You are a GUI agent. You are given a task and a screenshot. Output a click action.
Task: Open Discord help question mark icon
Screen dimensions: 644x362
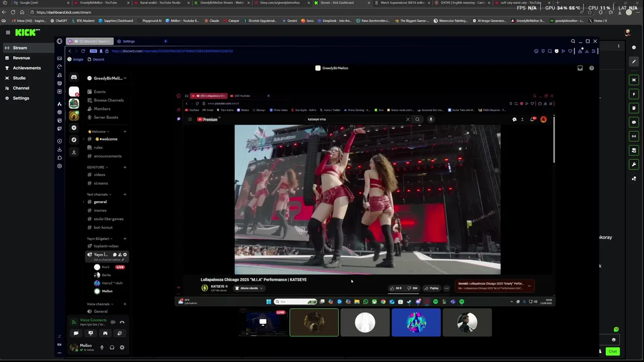[592, 68]
